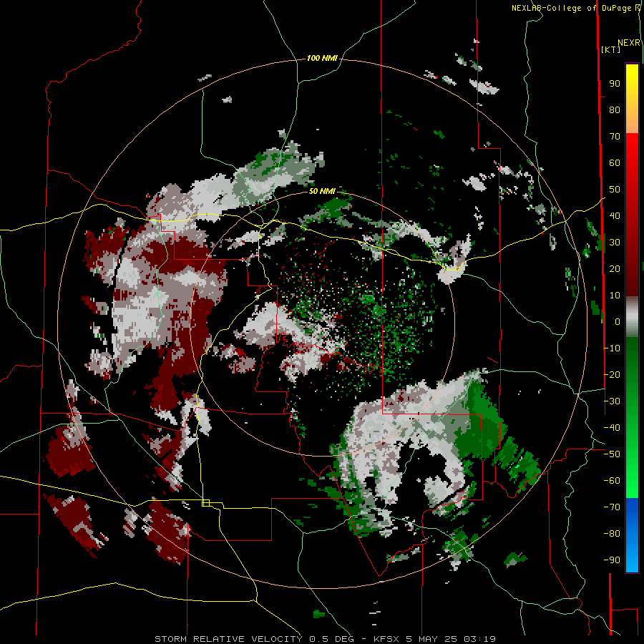Screen dimensions: 644x644
Task: Click the -90 value on the velocity scale
Action: coord(612,560)
